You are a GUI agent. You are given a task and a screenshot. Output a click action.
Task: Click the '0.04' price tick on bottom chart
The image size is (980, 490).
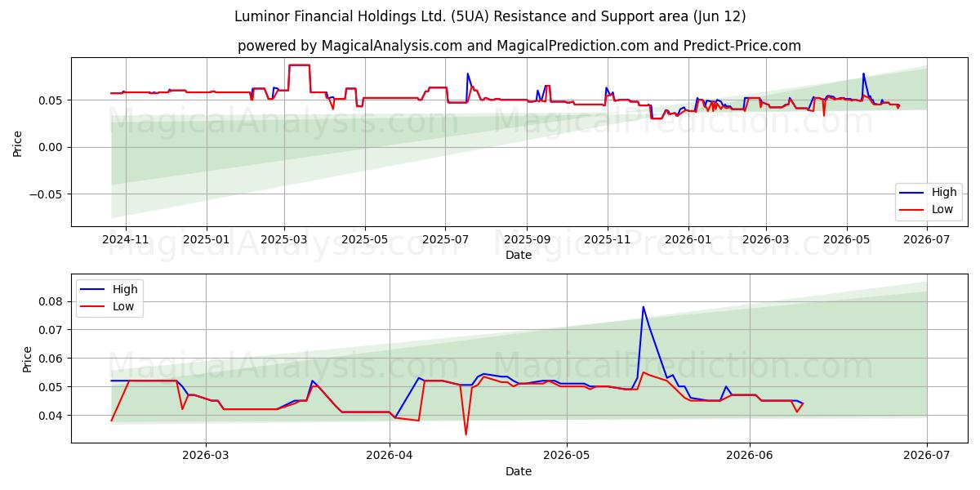[52, 415]
